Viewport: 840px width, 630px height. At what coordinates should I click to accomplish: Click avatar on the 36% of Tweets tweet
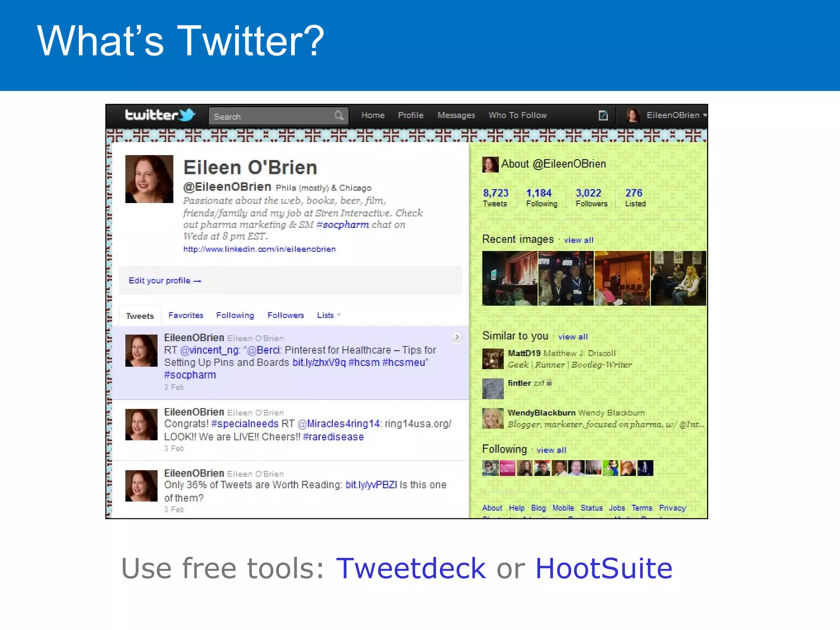coord(141,486)
